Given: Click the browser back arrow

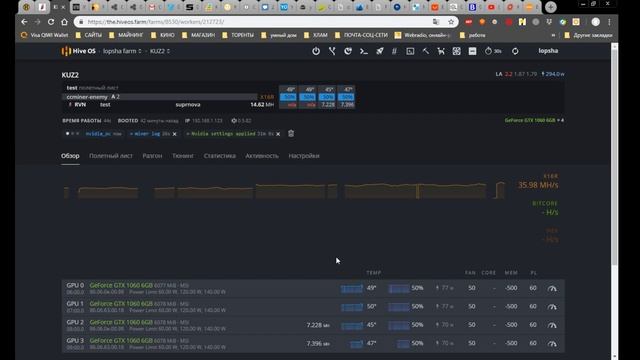Looking at the screenshot, I should (x=24, y=22).
